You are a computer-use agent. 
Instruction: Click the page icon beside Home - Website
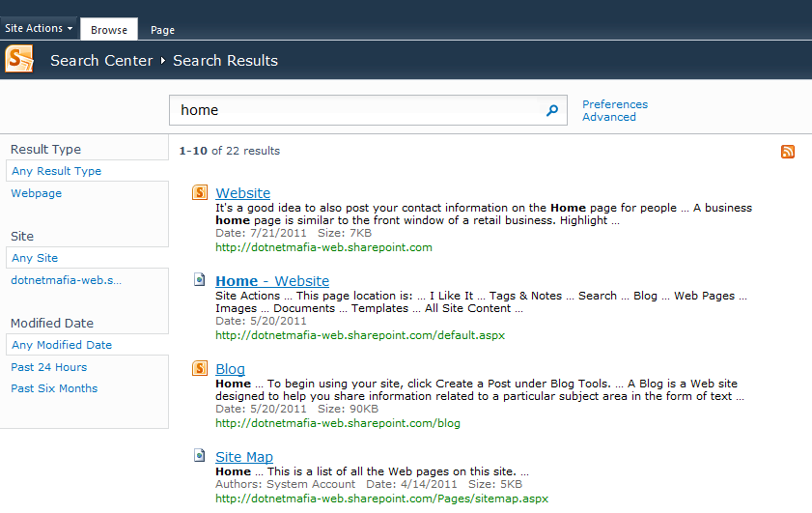(x=199, y=280)
